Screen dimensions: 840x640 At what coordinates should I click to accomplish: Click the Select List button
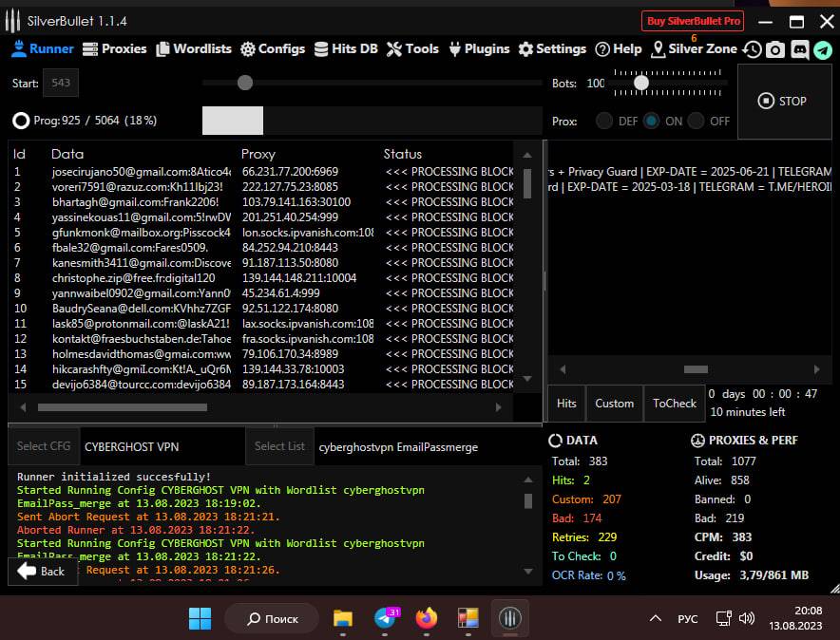click(279, 446)
